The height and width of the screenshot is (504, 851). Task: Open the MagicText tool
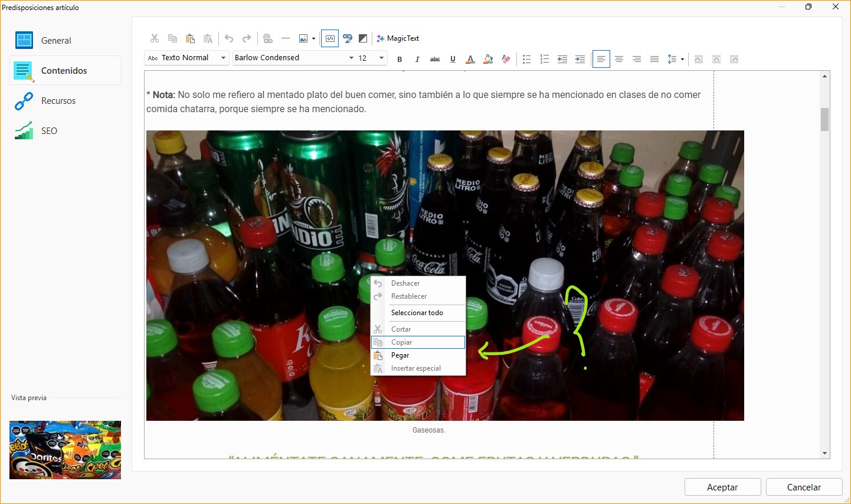[398, 38]
